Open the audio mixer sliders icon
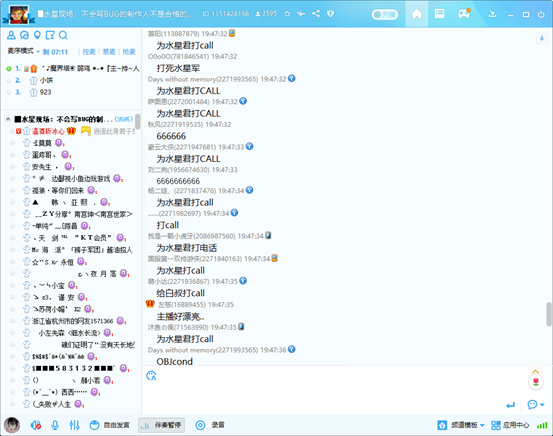 (x=74, y=425)
